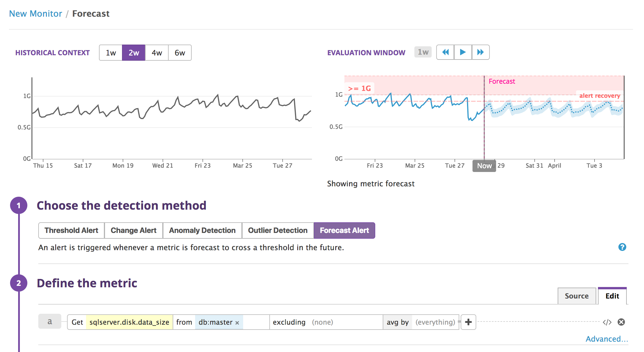
Task: Switch to the Source tab
Action: [577, 296]
